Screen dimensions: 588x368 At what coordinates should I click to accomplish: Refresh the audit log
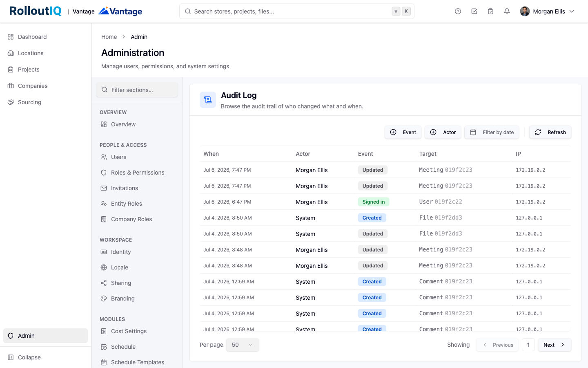click(550, 132)
